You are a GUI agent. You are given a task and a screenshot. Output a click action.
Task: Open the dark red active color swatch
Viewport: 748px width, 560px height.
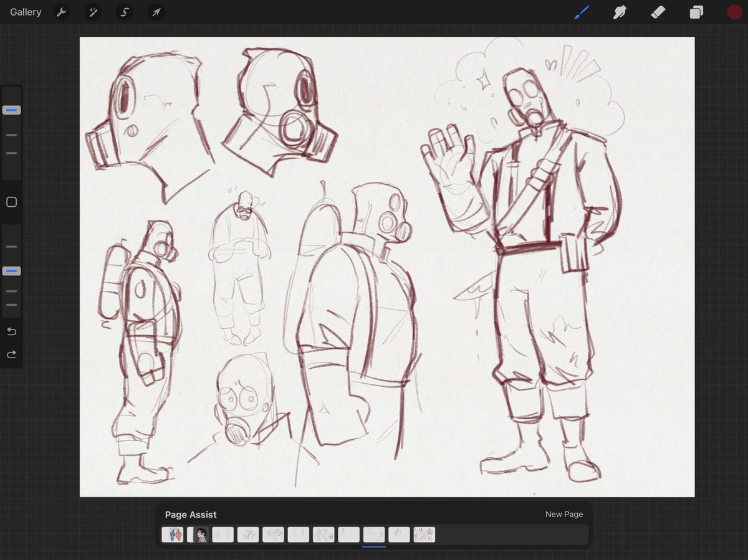pos(735,12)
